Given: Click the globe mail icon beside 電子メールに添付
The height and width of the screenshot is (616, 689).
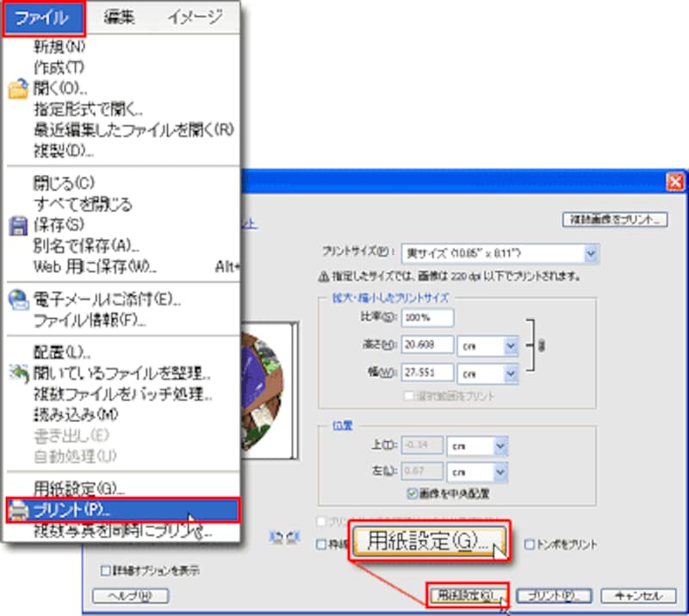Looking at the screenshot, I should click(18, 300).
